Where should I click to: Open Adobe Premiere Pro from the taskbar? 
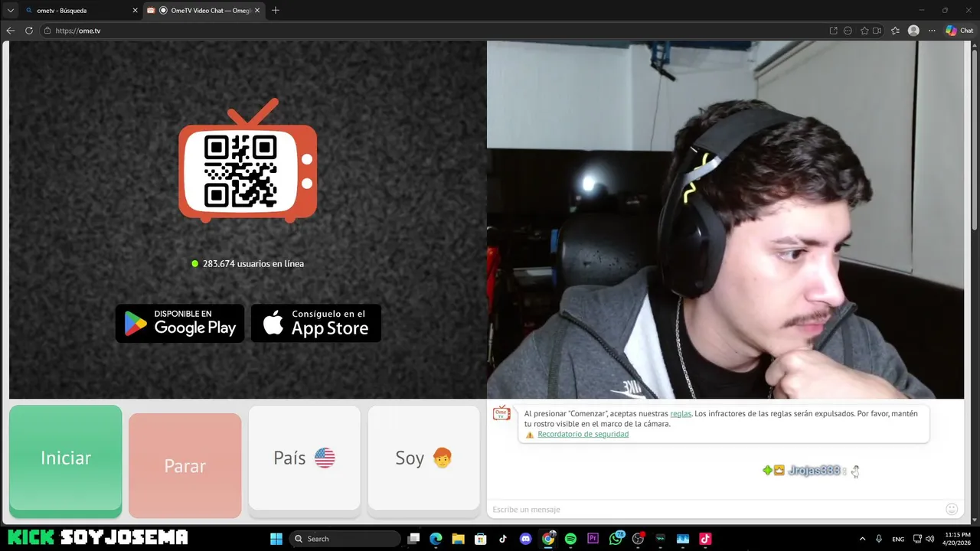pos(593,539)
